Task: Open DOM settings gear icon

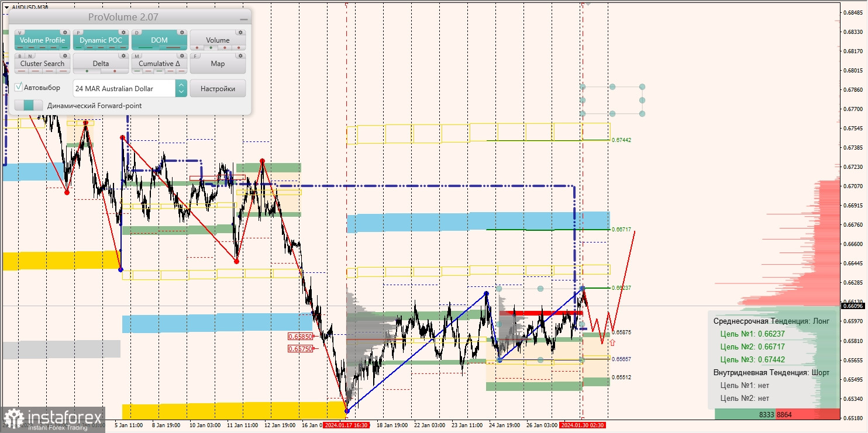Action: pos(182,33)
